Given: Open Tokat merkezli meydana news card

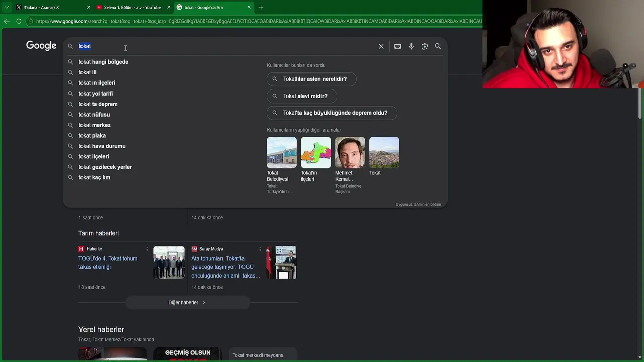Looking at the screenshot, I should click(263, 354).
